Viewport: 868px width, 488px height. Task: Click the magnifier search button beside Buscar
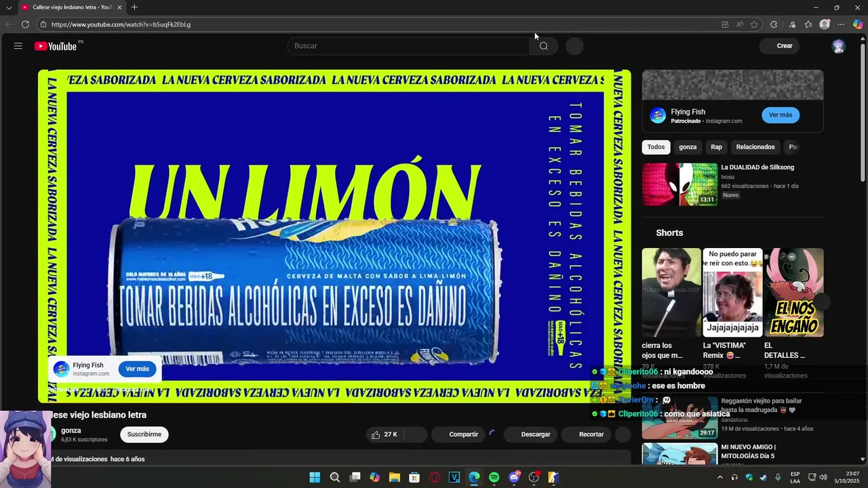coord(543,46)
